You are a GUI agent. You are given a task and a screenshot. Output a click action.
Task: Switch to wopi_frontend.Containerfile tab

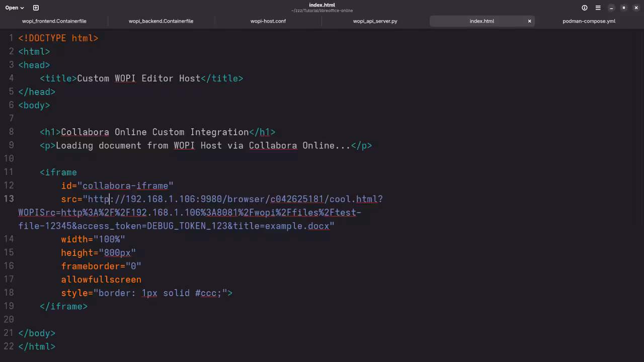(x=54, y=21)
